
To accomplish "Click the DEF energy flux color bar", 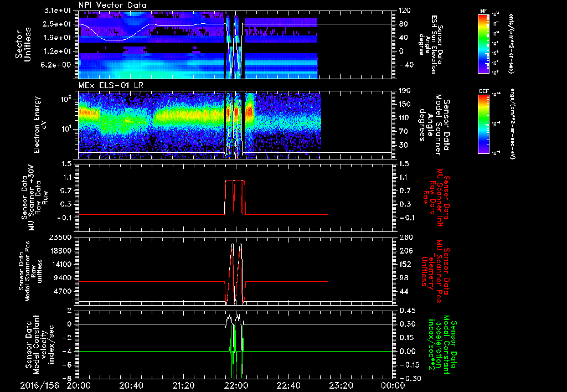I will pyautogui.click(x=484, y=123).
